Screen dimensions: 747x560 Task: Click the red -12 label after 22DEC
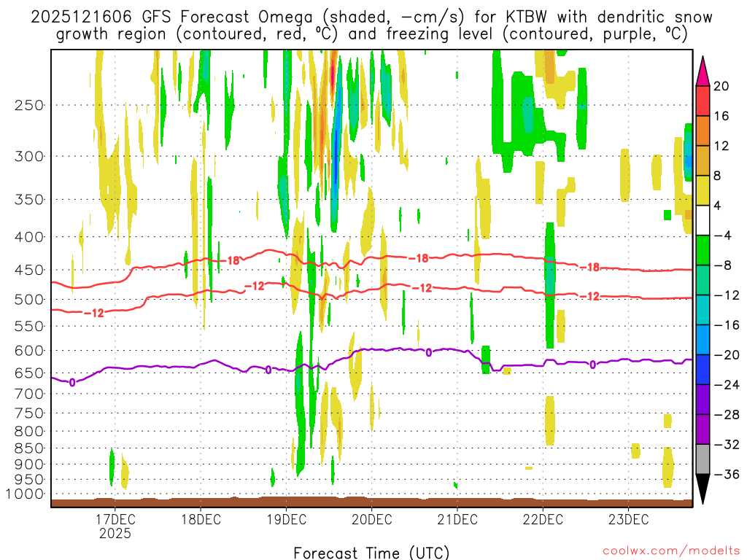(589, 297)
